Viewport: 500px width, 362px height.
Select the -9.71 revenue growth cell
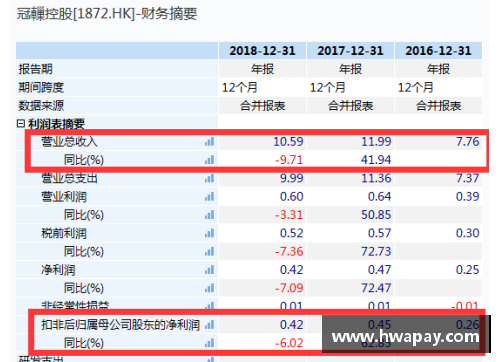[289, 160]
